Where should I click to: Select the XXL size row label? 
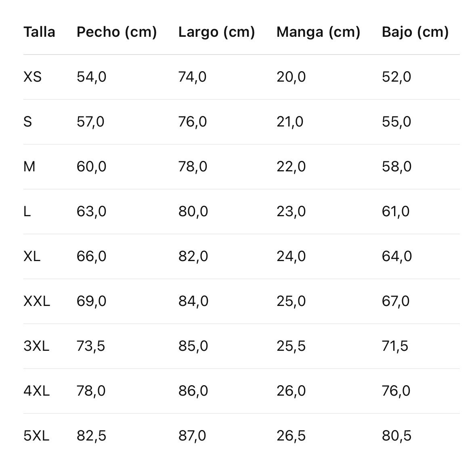(x=37, y=301)
